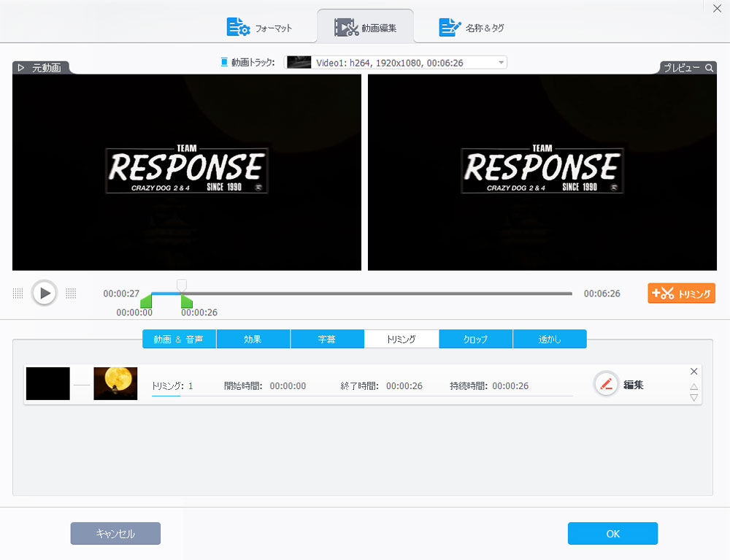Screen dimensions: 730x560
Task: Switch to the 字幕 sub-tab
Action: click(x=327, y=339)
